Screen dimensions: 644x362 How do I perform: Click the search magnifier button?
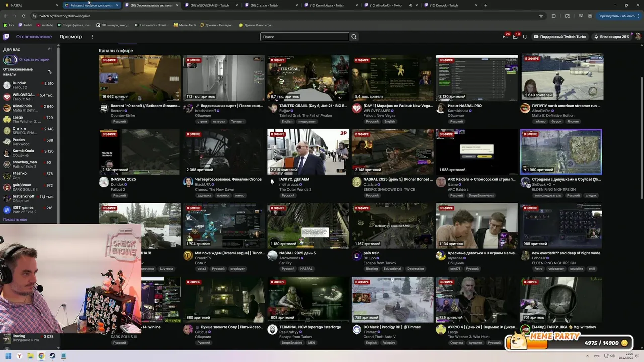pyautogui.click(x=354, y=37)
